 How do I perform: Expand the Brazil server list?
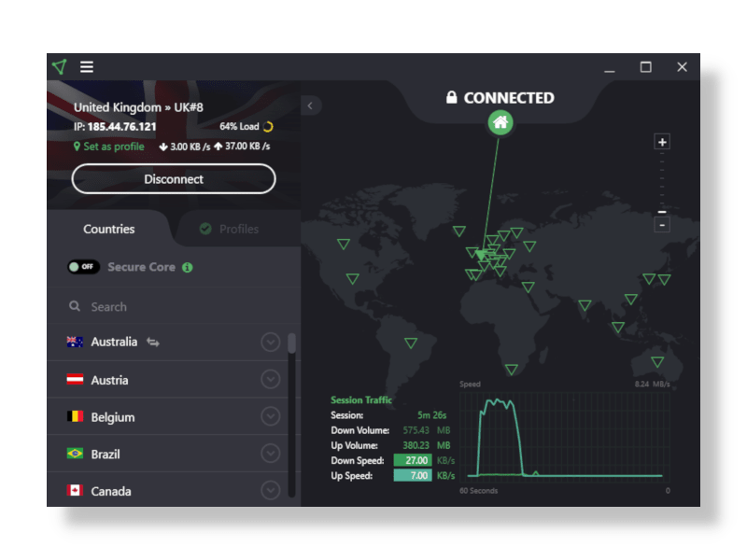pos(270,454)
